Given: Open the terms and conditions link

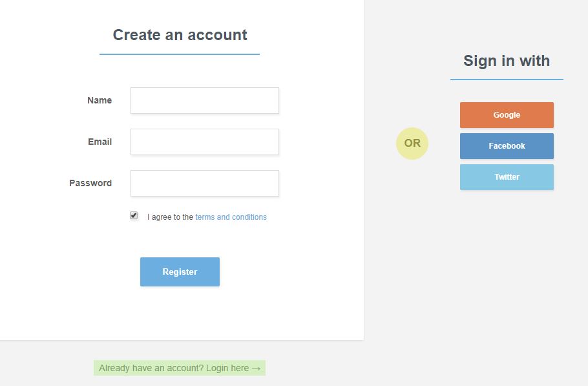Looking at the screenshot, I should (x=231, y=217).
